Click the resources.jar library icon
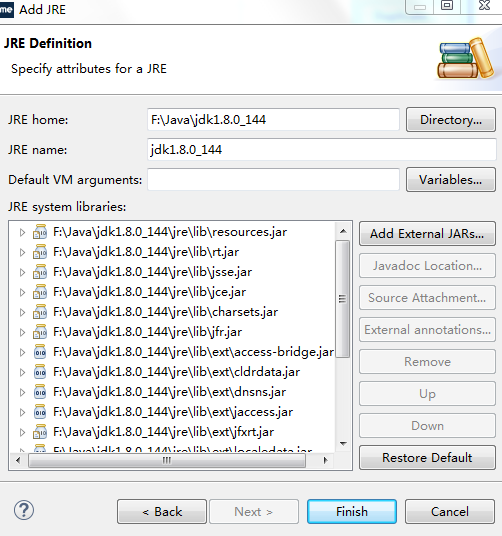This screenshot has height=536, width=502. 40,232
